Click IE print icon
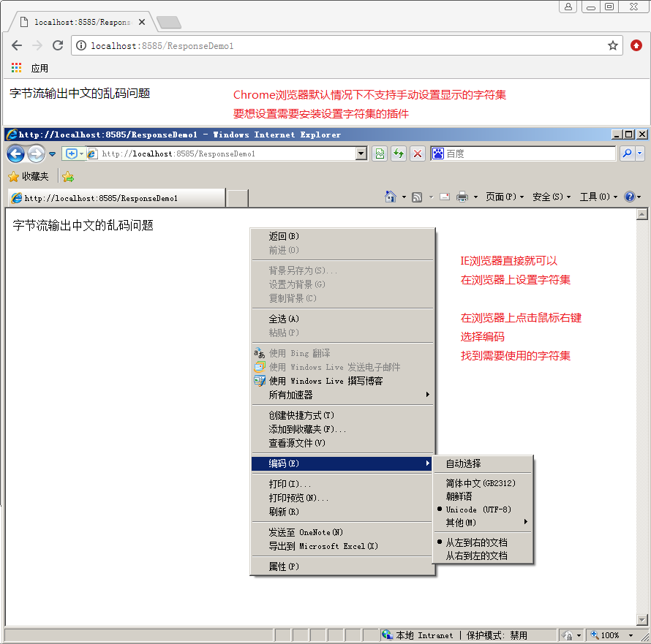 coord(462,197)
